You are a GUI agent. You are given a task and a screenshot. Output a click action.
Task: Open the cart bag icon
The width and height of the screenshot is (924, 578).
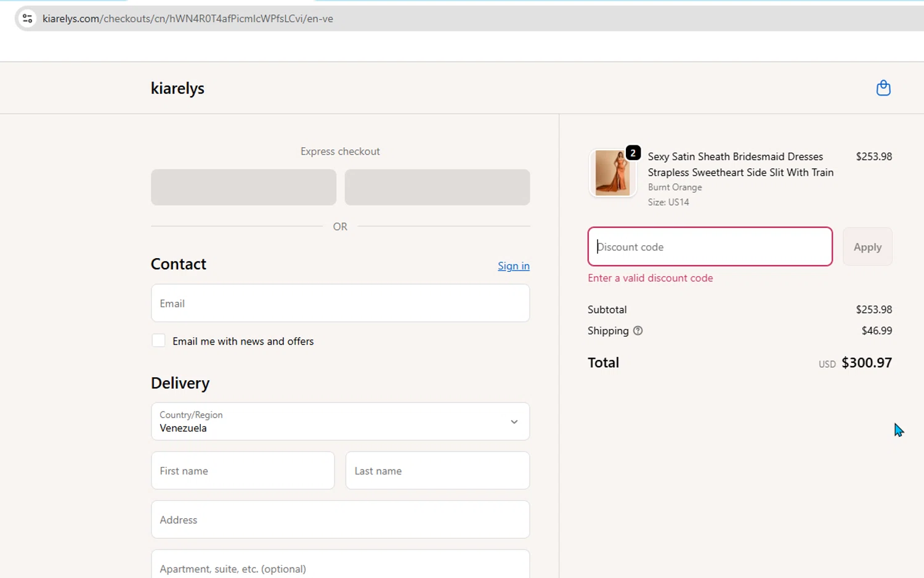[x=883, y=88]
